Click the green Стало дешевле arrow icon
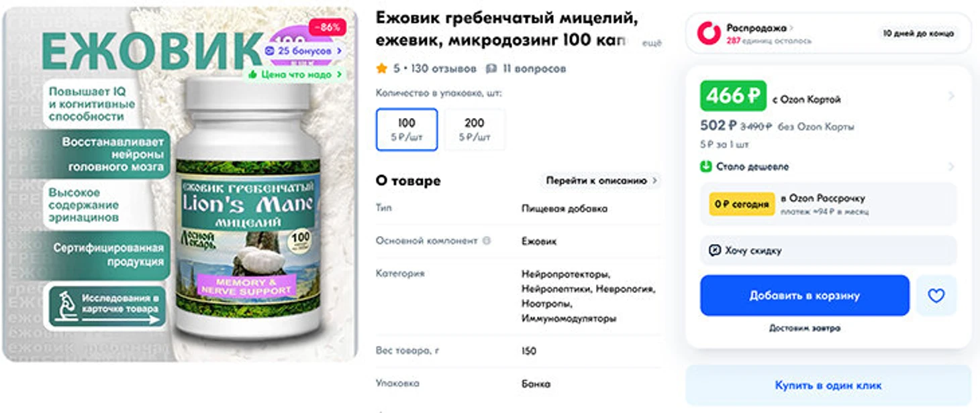 (705, 166)
